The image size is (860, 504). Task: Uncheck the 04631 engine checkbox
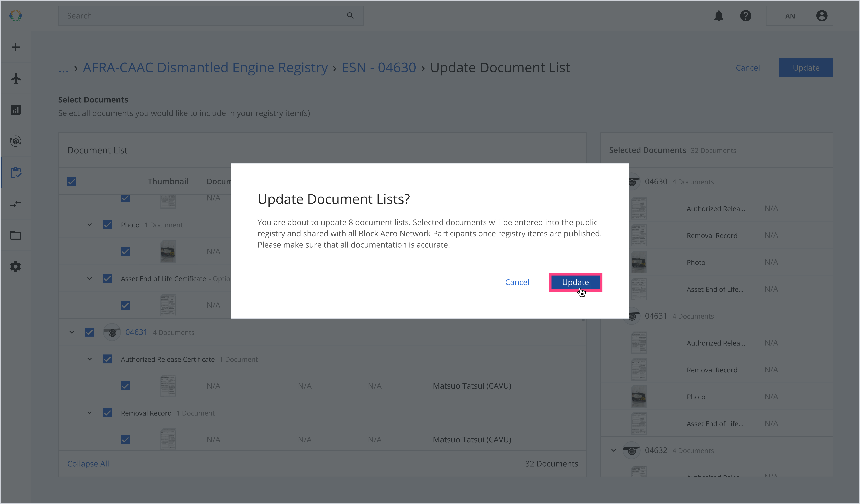[x=89, y=332]
